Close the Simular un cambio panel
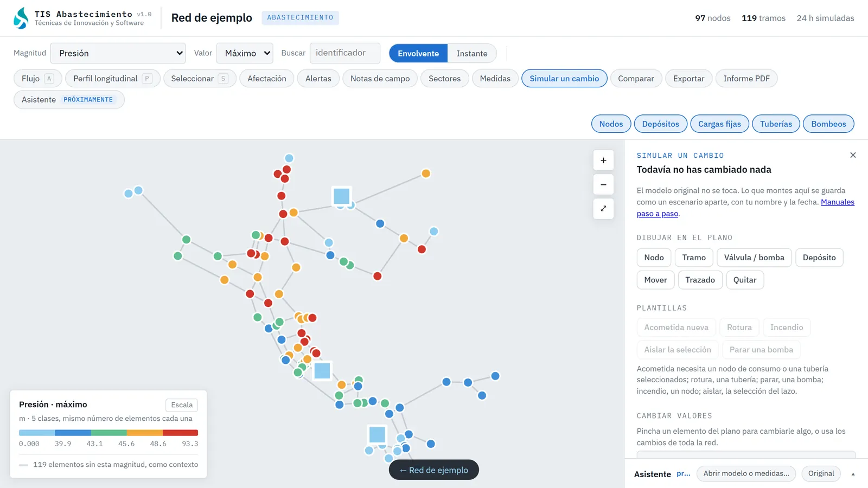 [853, 155]
